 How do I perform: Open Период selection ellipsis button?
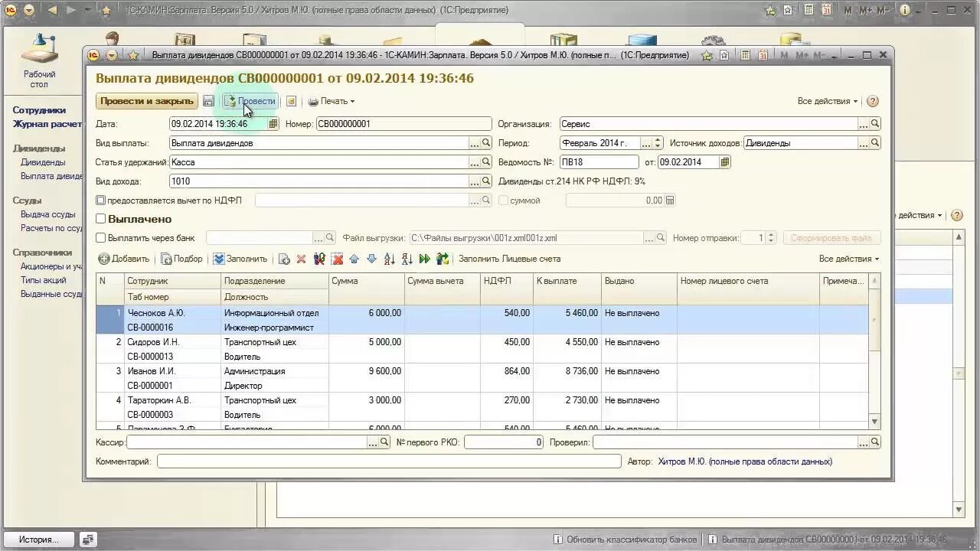pos(646,143)
